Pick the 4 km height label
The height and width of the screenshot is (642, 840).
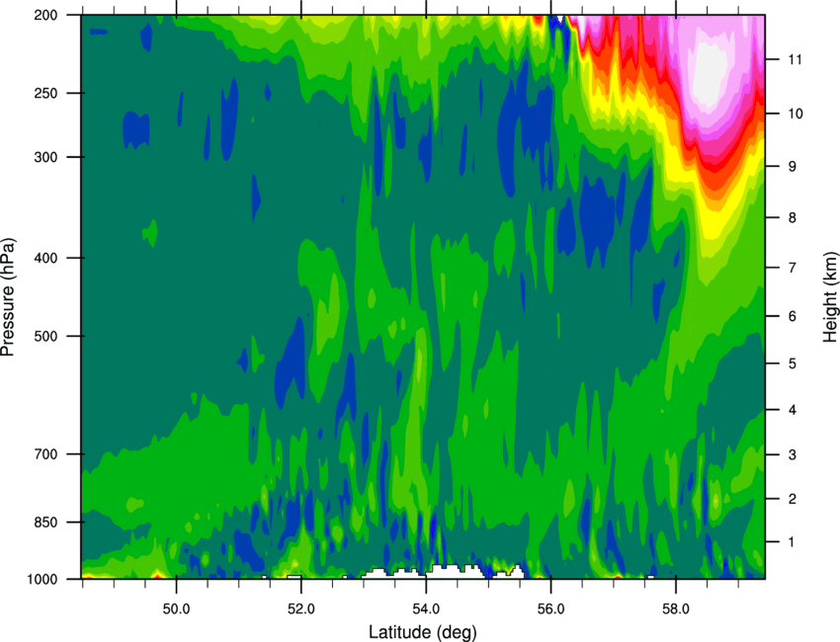pyautogui.click(x=793, y=410)
